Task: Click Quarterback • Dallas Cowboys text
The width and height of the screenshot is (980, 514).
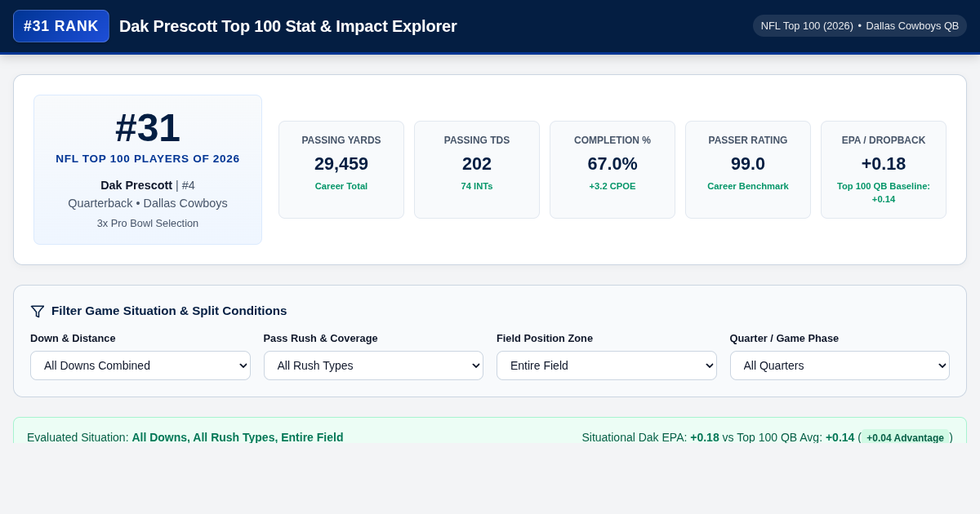Action: click(x=148, y=203)
